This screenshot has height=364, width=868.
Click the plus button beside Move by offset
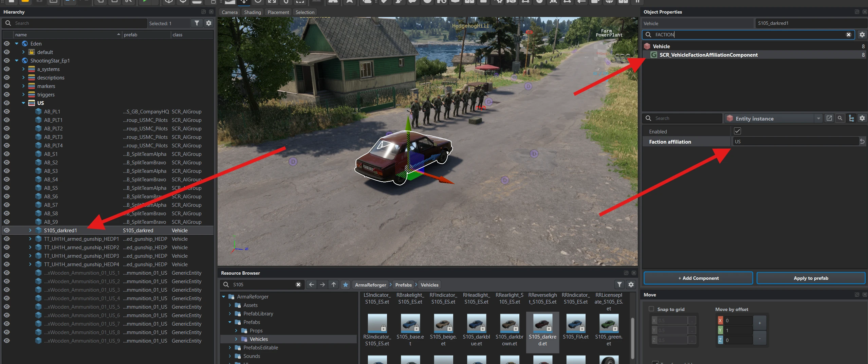pos(760,323)
